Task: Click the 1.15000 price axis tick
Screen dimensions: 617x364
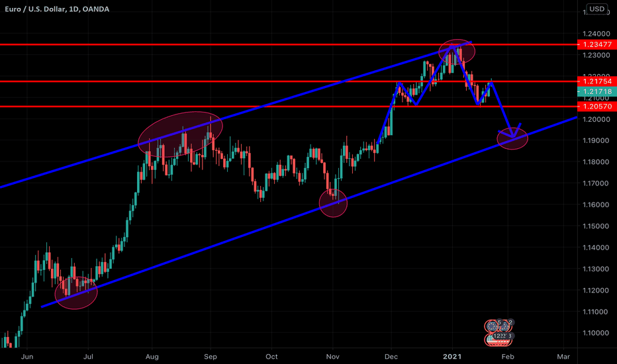Action: pos(596,226)
